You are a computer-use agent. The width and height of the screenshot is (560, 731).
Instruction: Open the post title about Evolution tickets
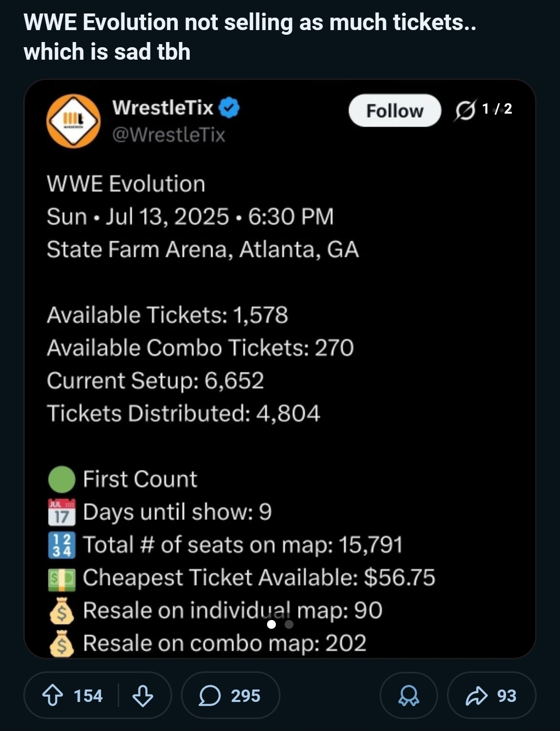click(x=249, y=37)
